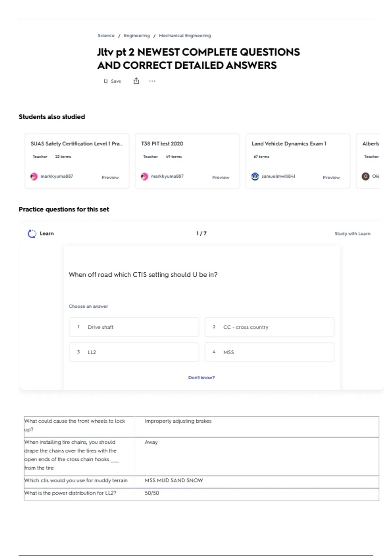Click markkyuma887 avatar on SUAS card

[x=34, y=177]
